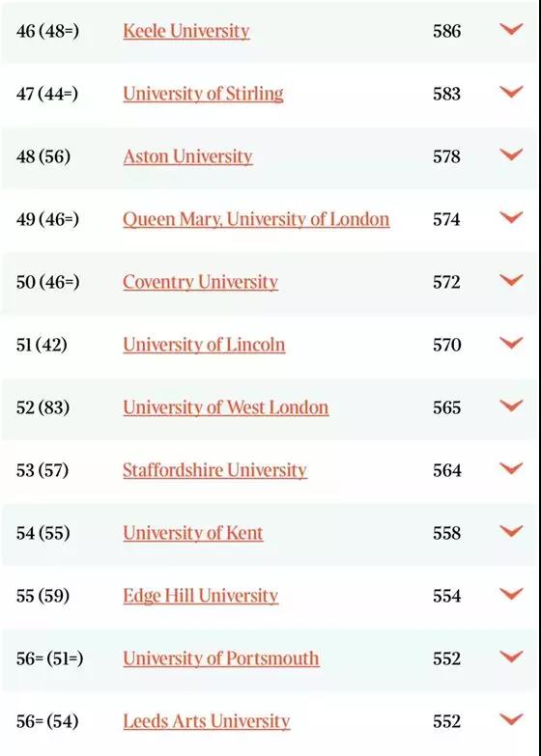Expand the Keele University row chevron
Viewport: 541px width, 756px height.
pyautogui.click(x=511, y=29)
